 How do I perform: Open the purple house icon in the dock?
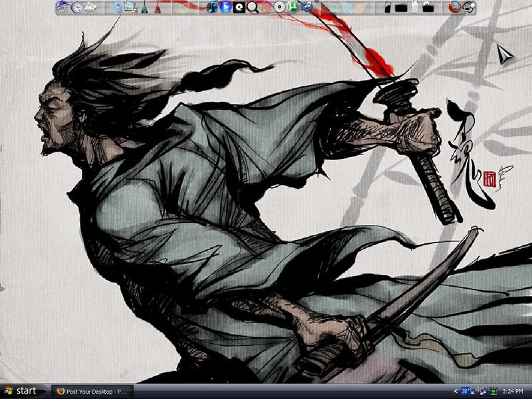63,7
